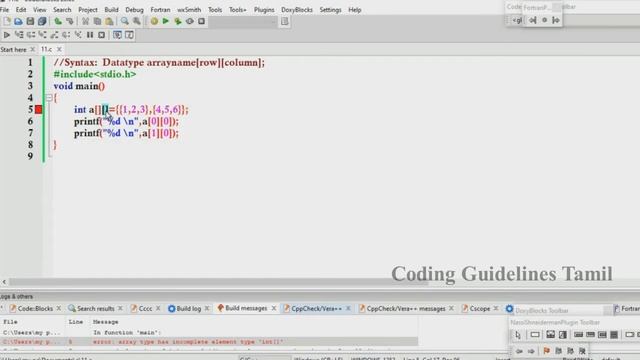The width and height of the screenshot is (640, 360).
Task: Close the 11.c editor tab
Action: click(59, 49)
